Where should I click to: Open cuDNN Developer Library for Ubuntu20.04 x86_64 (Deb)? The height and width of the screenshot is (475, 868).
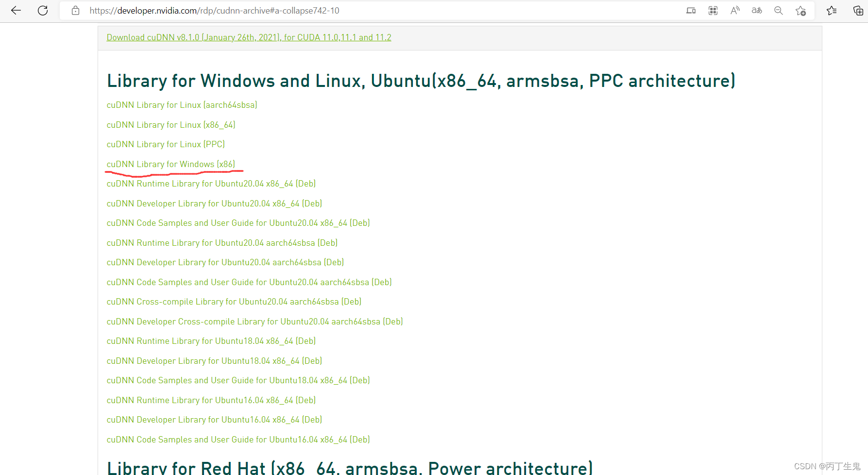(x=214, y=204)
